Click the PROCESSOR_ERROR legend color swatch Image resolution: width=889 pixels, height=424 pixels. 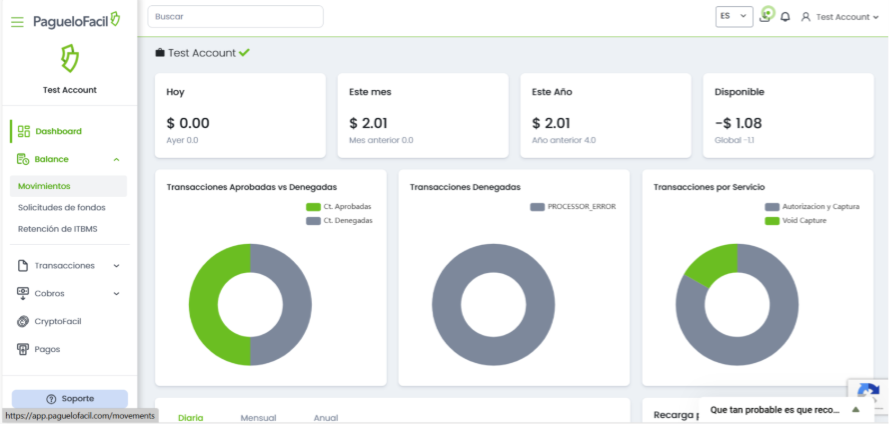(x=537, y=207)
